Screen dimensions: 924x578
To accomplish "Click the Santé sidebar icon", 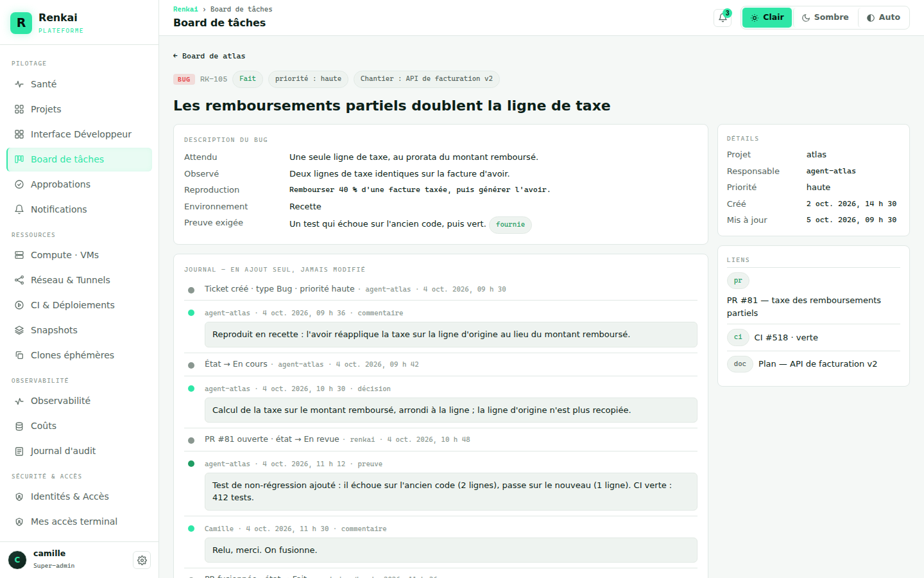I will (x=19, y=84).
